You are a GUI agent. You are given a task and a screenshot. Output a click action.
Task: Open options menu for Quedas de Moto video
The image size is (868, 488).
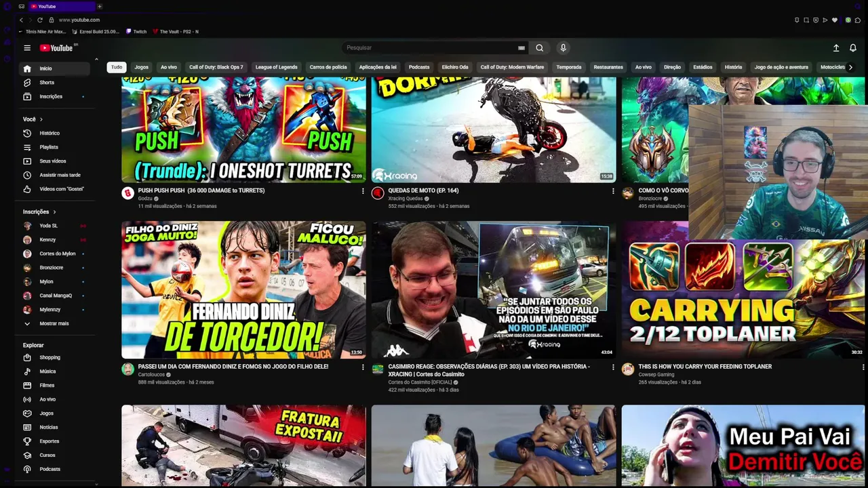613,191
